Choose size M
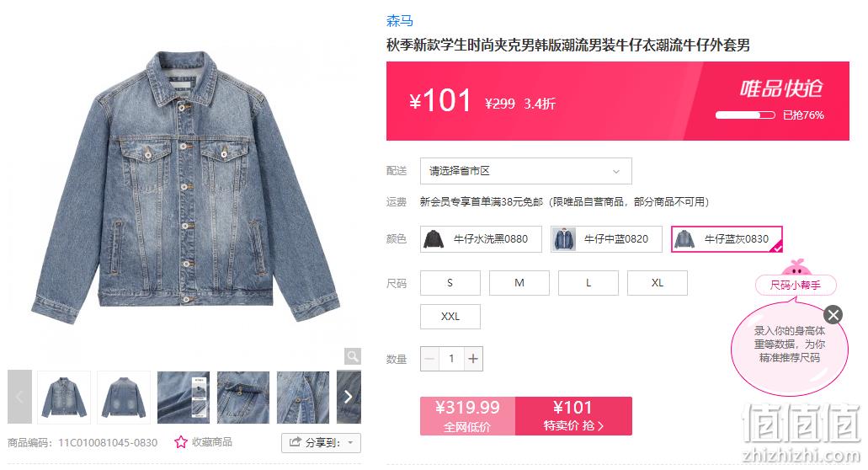 [x=519, y=283]
